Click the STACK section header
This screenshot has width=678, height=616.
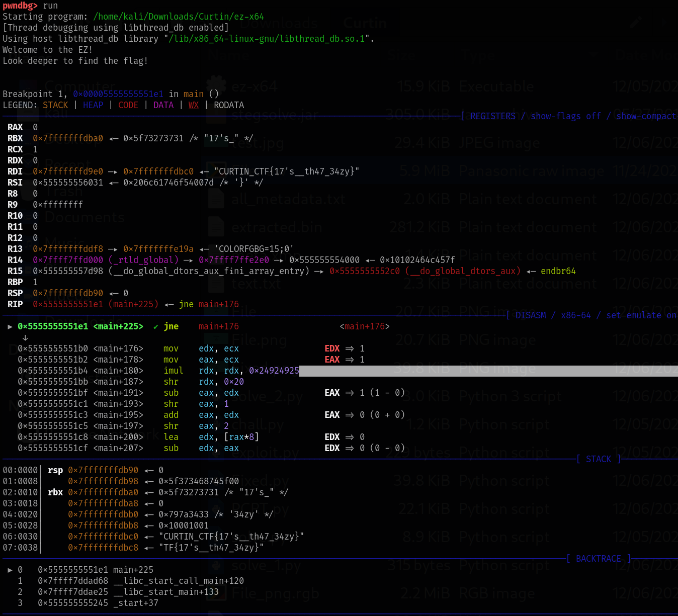pyautogui.click(x=599, y=459)
